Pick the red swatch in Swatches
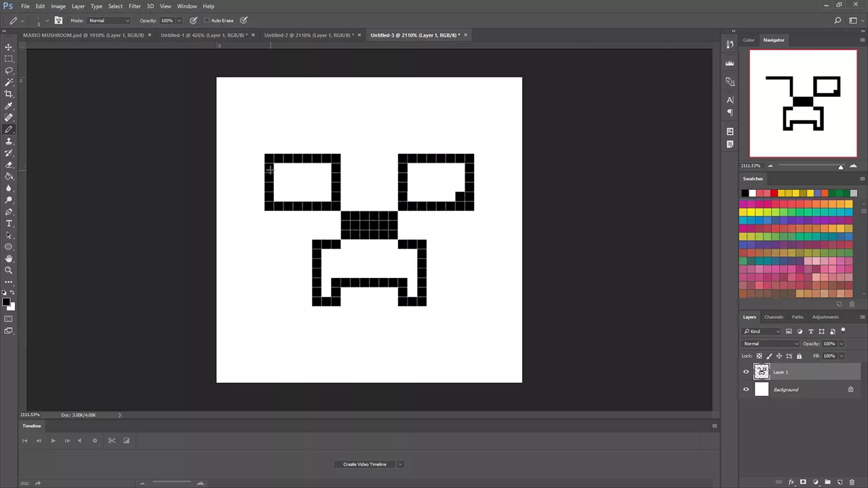This screenshot has width=868, height=488. pos(774,193)
